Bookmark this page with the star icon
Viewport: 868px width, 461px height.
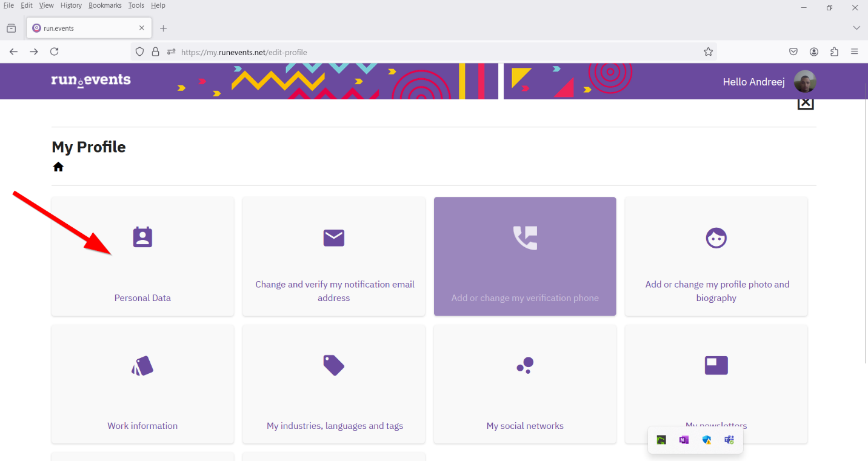708,52
